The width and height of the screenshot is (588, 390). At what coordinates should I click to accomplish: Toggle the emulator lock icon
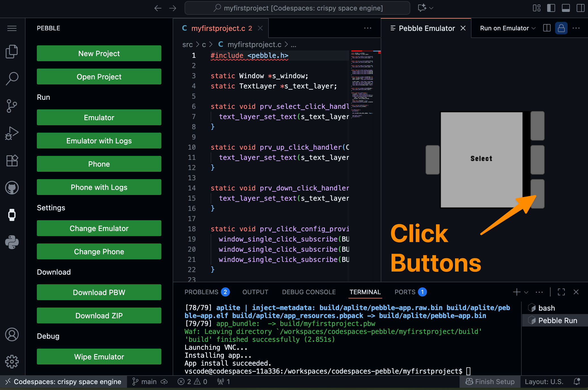click(x=561, y=28)
